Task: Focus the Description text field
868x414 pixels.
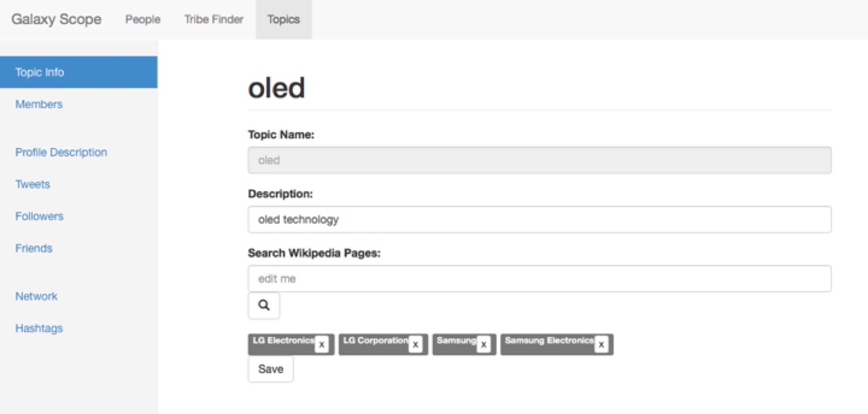Action: [x=539, y=219]
